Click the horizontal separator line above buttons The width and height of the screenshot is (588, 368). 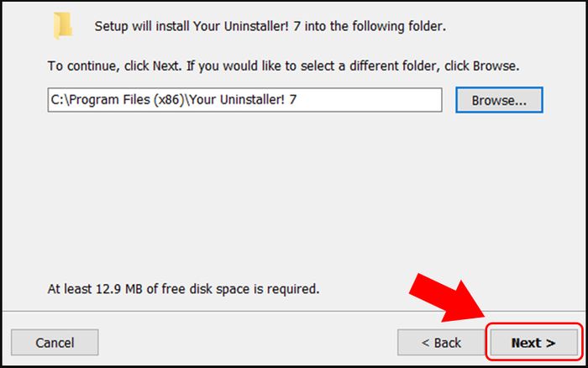[x=294, y=312]
